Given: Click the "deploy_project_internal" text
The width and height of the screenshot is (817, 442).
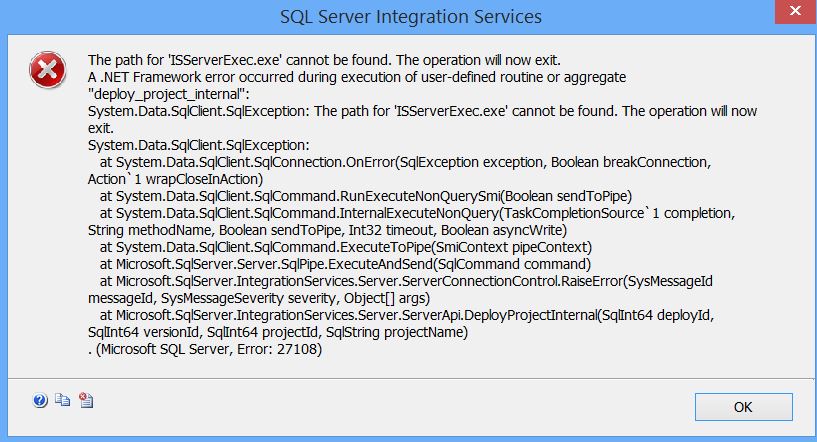Looking at the screenshot, I should tap(171, 93).
